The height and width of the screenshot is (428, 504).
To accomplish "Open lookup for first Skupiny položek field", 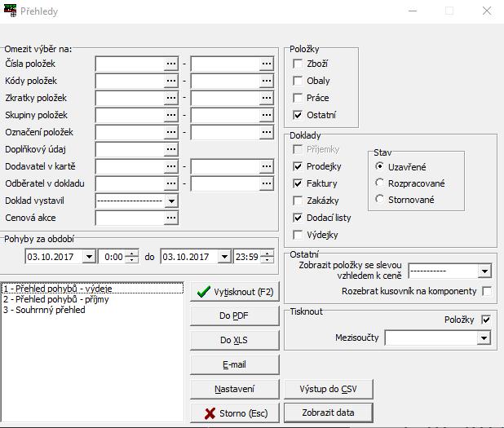I will pos(171,115).
